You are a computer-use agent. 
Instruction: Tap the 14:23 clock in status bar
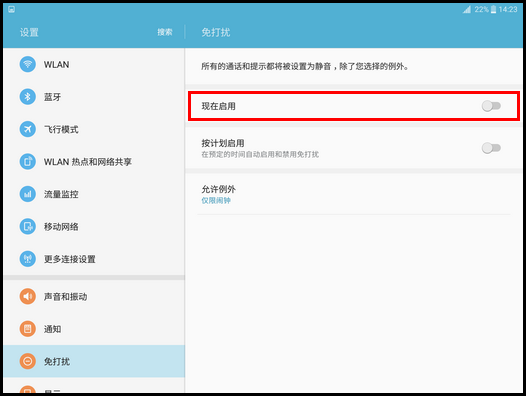[x=508, y=9]
